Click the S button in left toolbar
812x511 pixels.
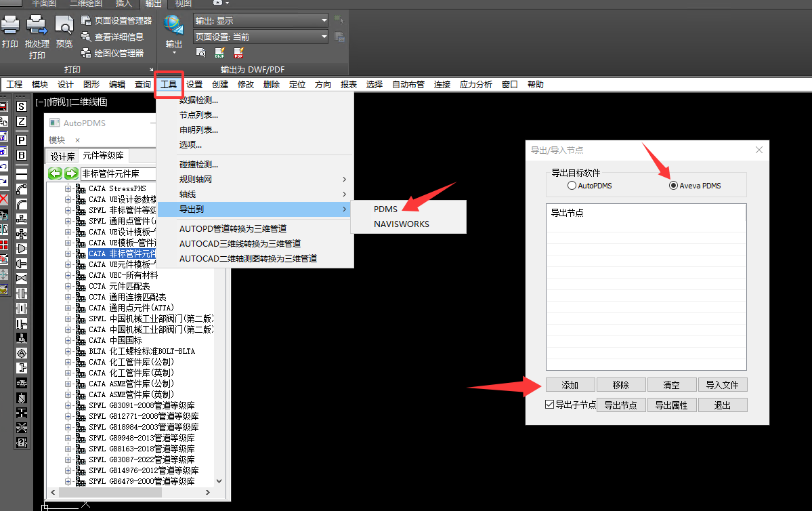pos(22,106)
